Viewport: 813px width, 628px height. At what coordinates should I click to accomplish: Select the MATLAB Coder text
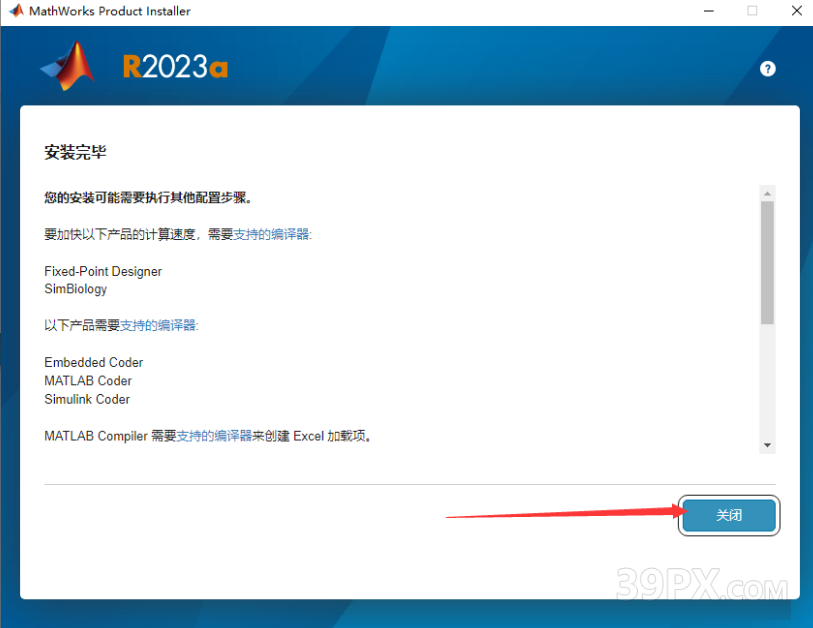point(88,381)
